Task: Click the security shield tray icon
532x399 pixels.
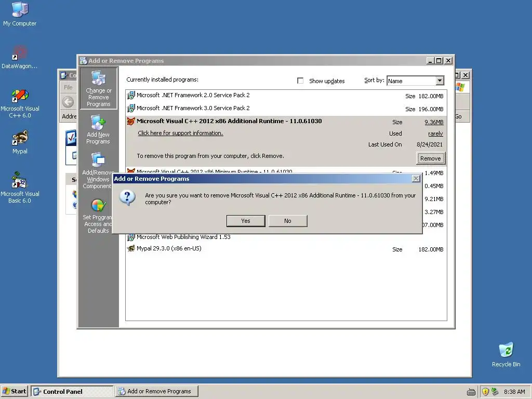Action: point(486,392)
